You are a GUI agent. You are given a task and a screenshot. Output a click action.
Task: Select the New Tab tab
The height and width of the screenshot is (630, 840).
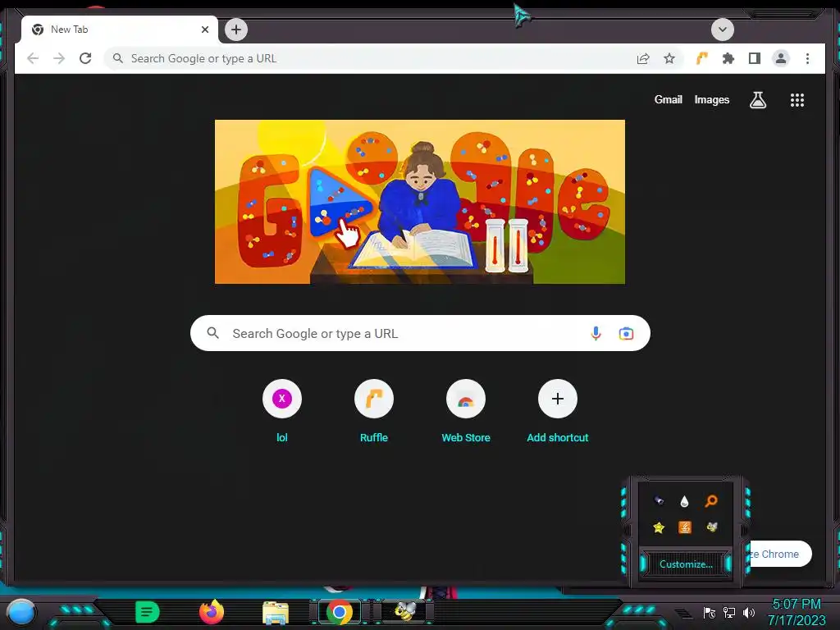120,30
